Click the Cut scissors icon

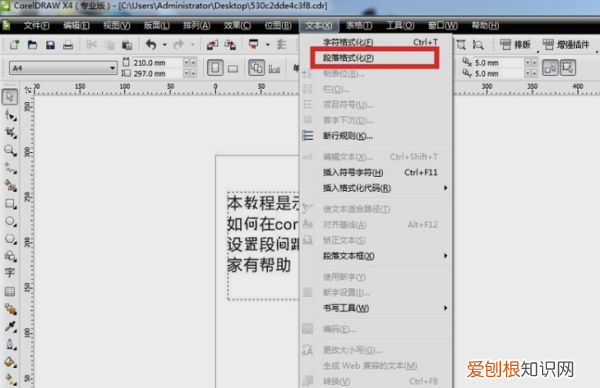pos(91,45)
